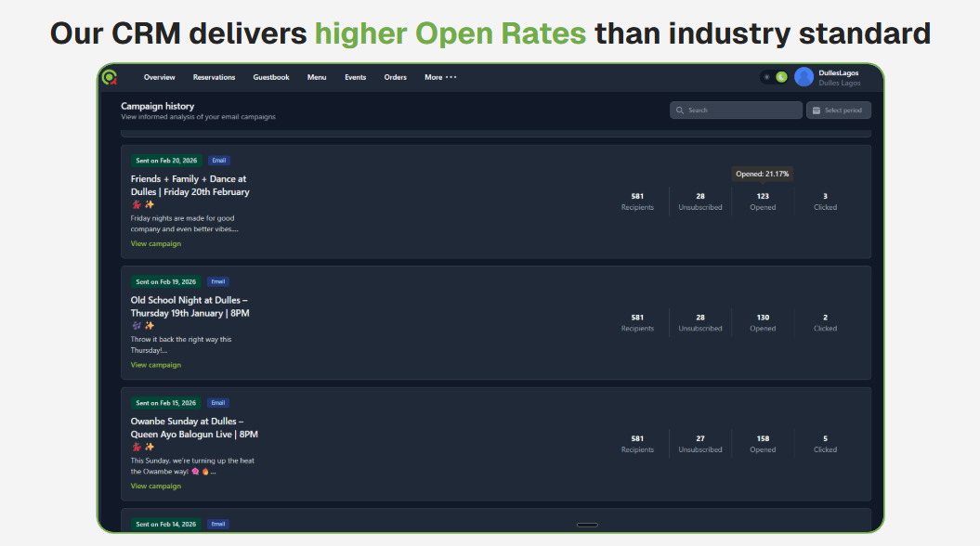This screenshot has width=980, height=546.
Task: Click the calendar icon beside Select period
Action: coord(817,110)
